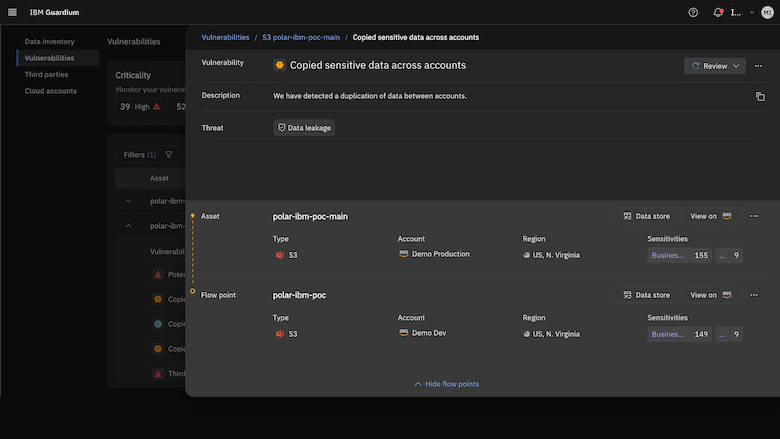Open the notifications bell
The image size is (780, 439).
click(x=718, y=12)
